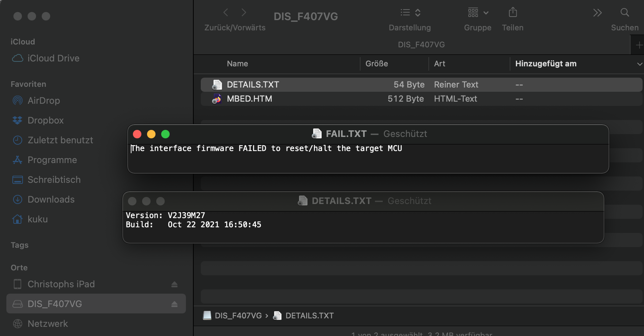The width and height of the screenshot is (644, 336).
Task: Select the MBED.HTM file name
Action: coord(250,99)
